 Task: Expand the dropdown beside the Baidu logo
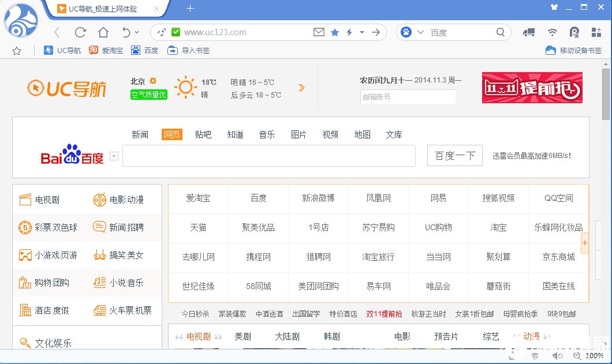click(x=114, y=155)
